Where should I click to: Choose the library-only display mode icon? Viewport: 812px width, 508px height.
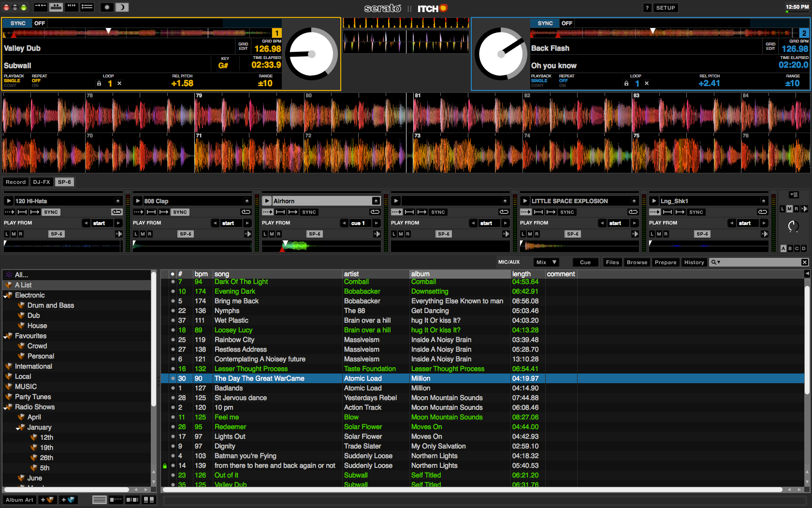(87, 7)
